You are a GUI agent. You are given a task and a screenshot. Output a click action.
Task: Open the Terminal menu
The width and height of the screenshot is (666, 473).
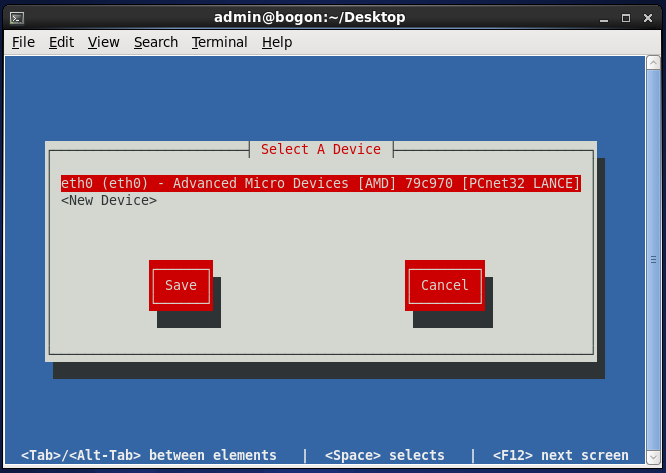point(219,42)
